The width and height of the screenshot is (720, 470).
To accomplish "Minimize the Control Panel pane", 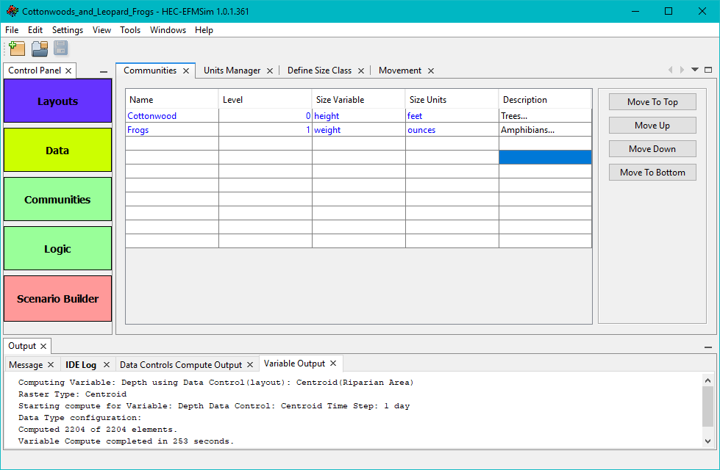I will (104, 71).
